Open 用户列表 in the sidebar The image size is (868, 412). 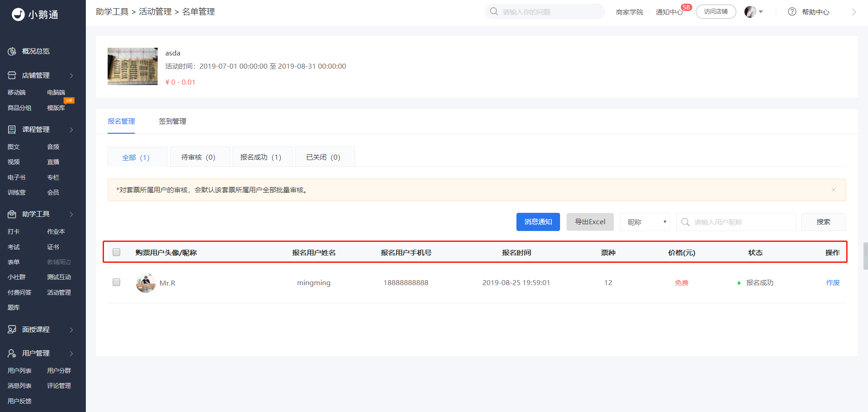(20, 371)
